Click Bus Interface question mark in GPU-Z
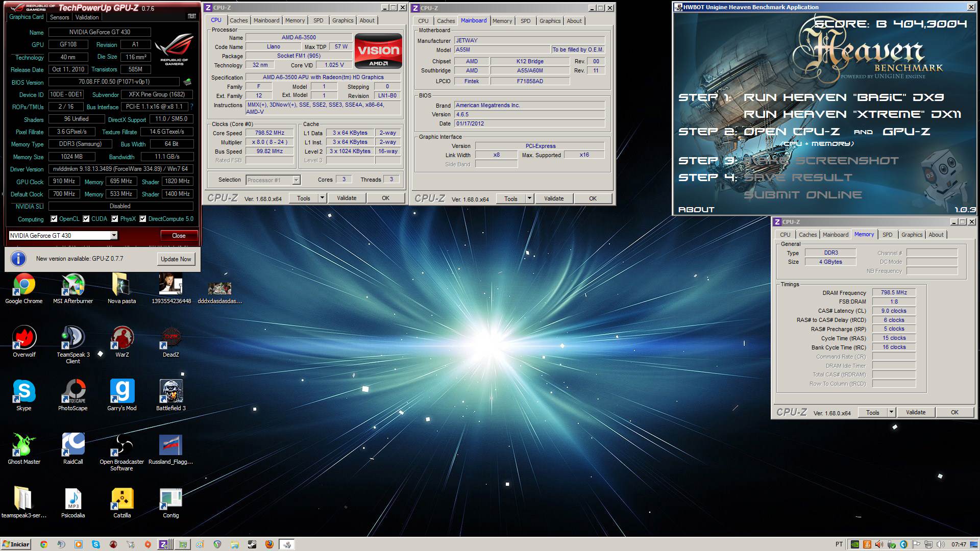Viewport: 980px width, 551px height. point(191,107)
